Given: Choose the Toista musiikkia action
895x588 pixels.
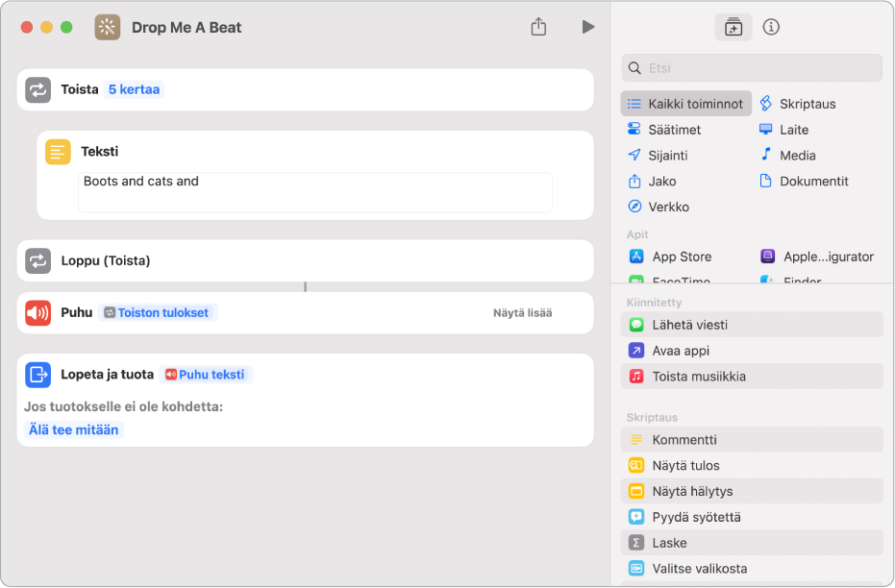Looking at the screenshot, I should (752, 377).
